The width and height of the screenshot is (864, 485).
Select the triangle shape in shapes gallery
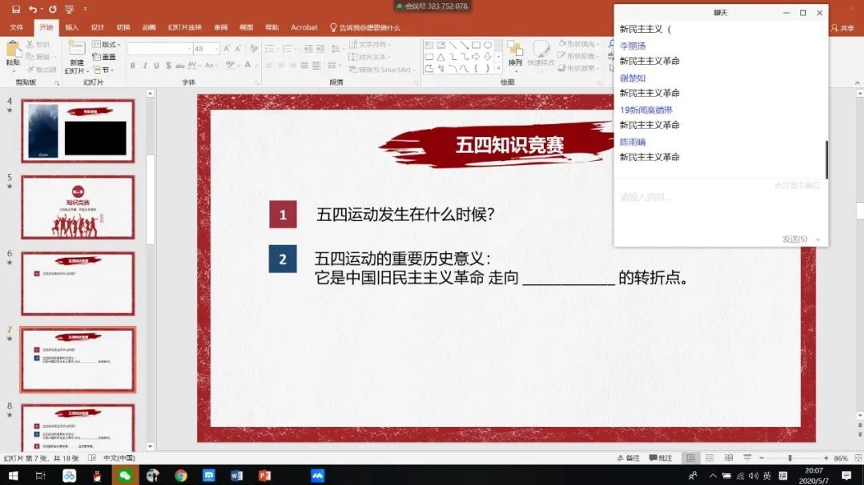pyautogui.click(x=441, y=57)
